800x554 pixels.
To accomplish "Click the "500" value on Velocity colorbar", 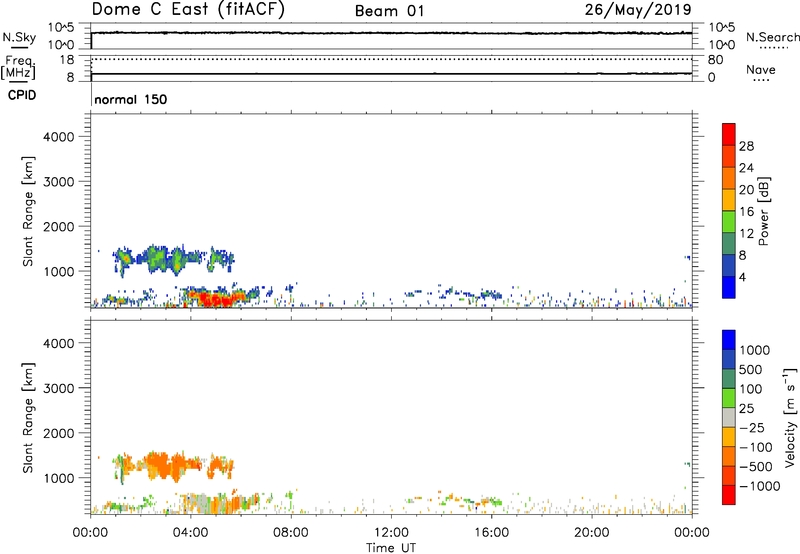I will 751,370.
